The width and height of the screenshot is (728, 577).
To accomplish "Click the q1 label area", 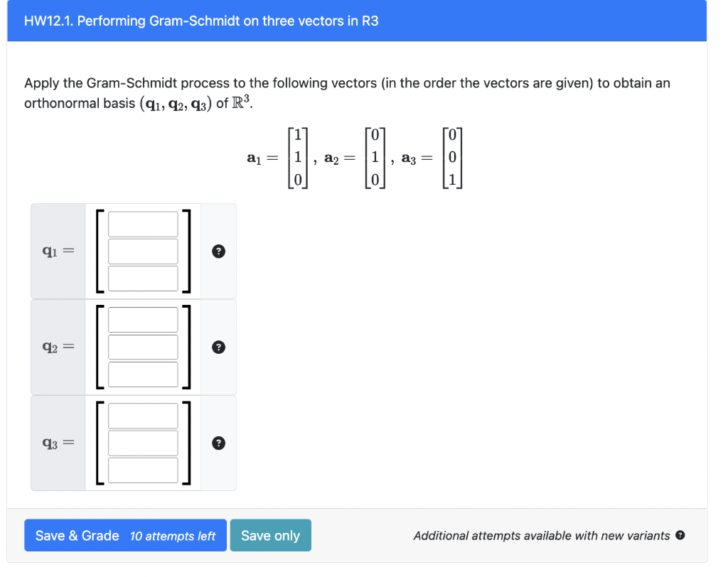I will pos(57,251).
